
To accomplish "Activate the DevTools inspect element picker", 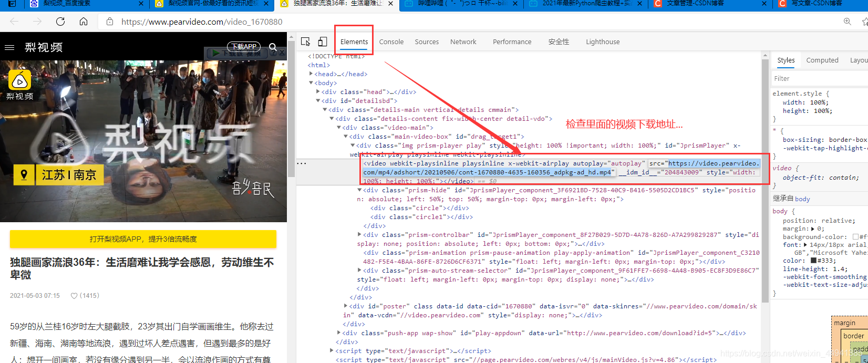I will [x=305, y=42].
